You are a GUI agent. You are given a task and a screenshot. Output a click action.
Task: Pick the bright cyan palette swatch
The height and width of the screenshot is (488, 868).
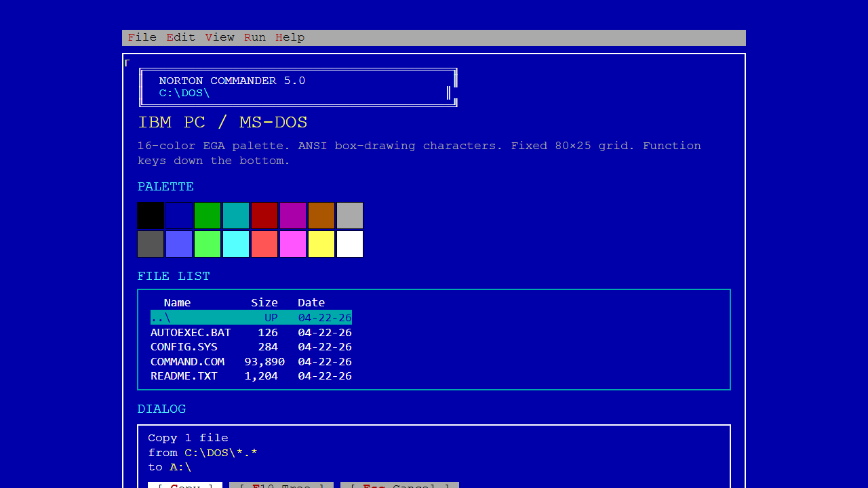tap(236, 244)
